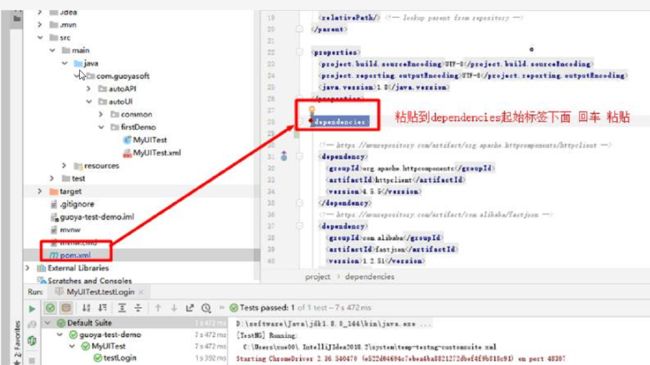
Task: Expand all test tree nodes
Action: coord(122,308)
